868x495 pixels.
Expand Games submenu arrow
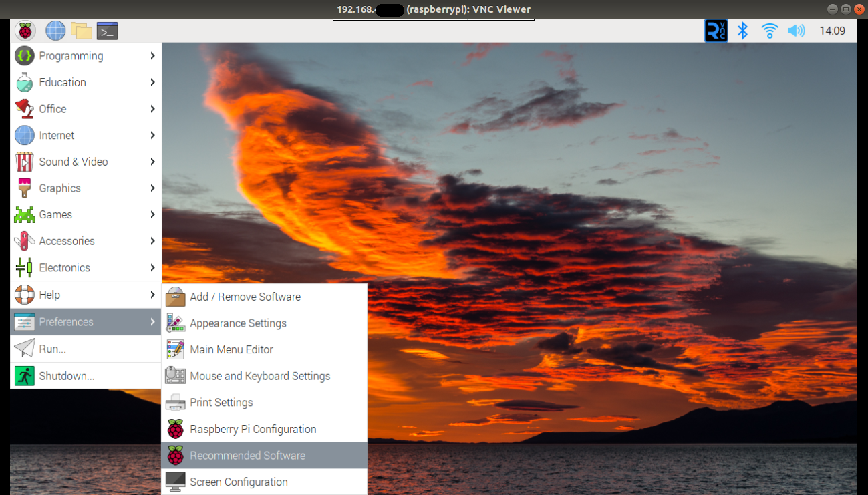tap(152, 214)
